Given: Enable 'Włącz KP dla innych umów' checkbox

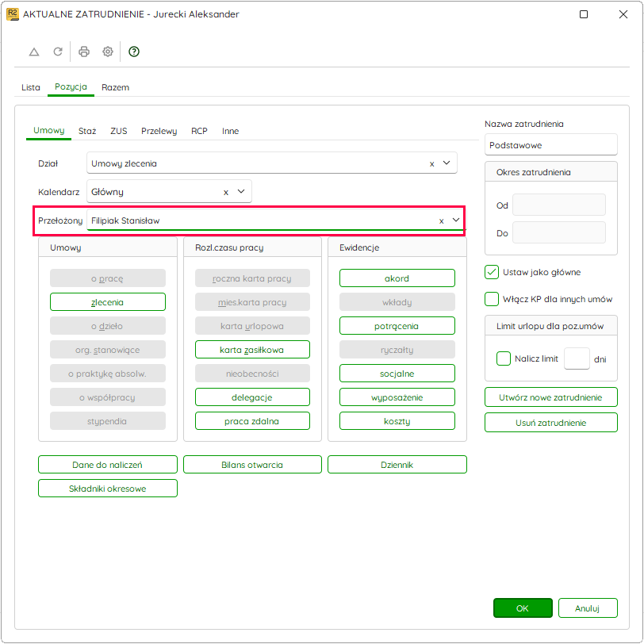Looking at the screenshot, I should [492, 299].
